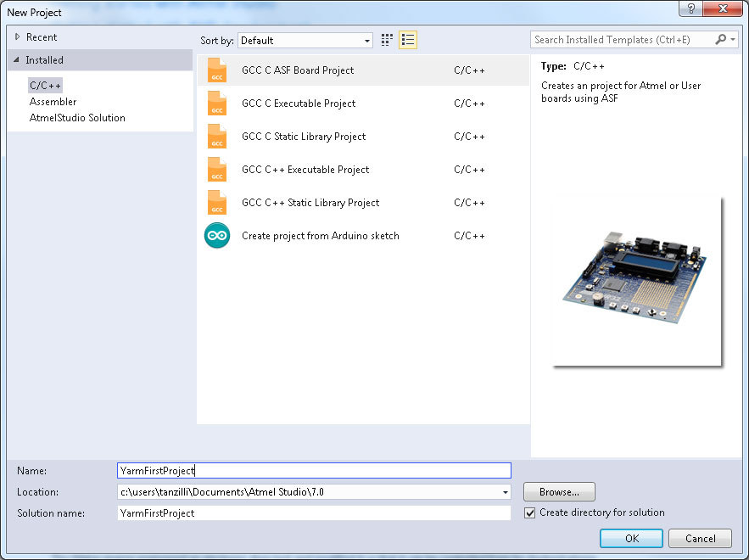This screenshot has height=560, width=749.
Task: Open the Location path dropdown arrow
Action: point(505,492)
